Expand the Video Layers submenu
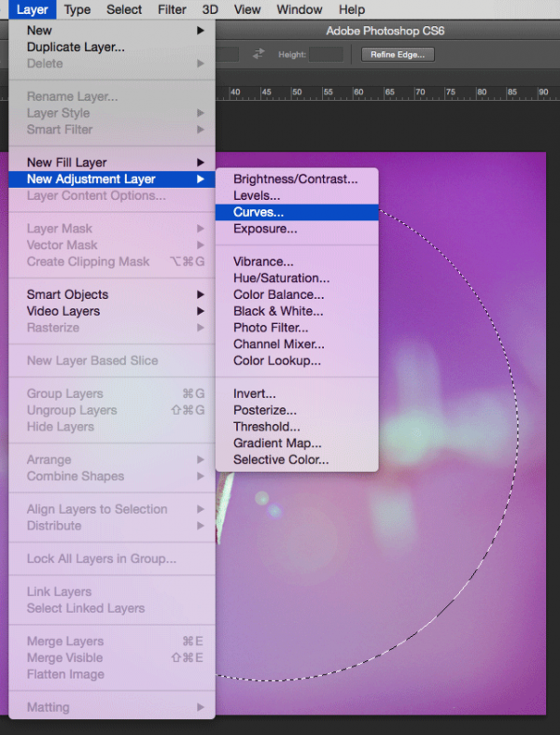 [112, 311]
